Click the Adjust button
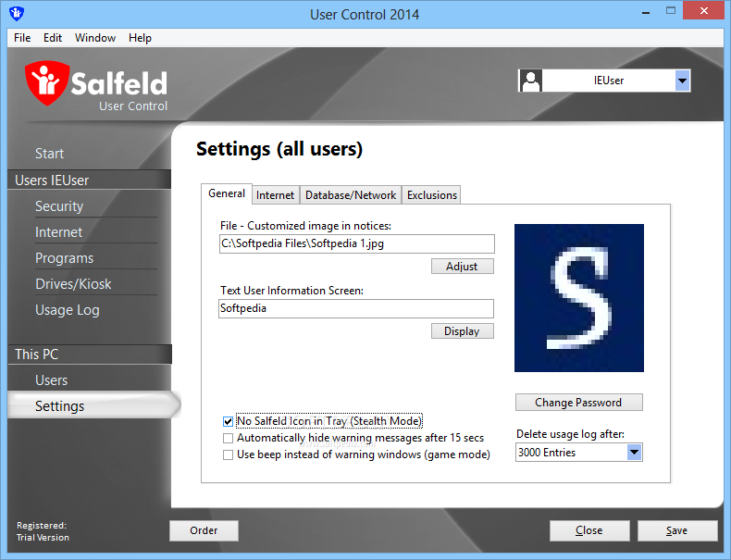The width and height of the screenshot is (731, 560). [462, 267]
